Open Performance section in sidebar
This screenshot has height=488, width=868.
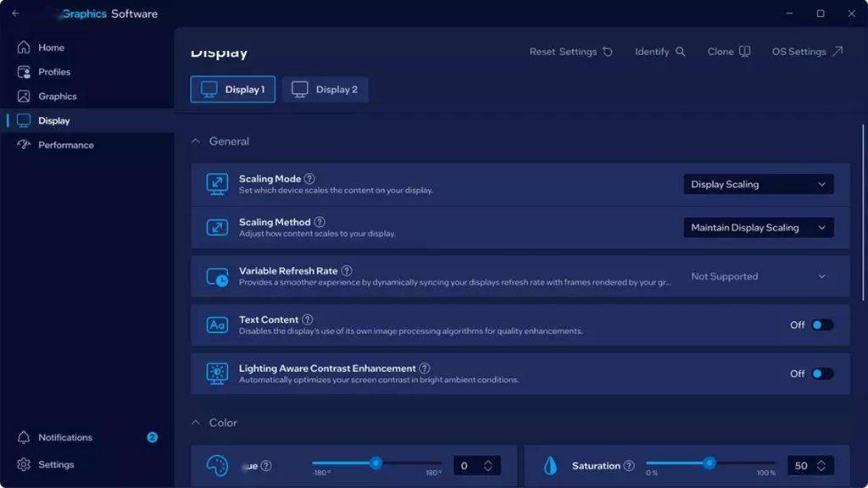coord(87,145)
